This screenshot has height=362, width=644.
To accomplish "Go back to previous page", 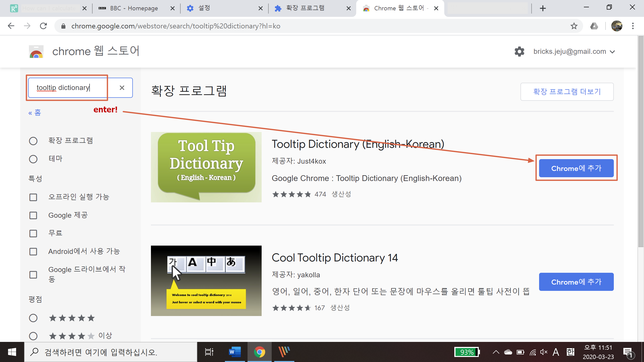I will [x=11, y=26].
